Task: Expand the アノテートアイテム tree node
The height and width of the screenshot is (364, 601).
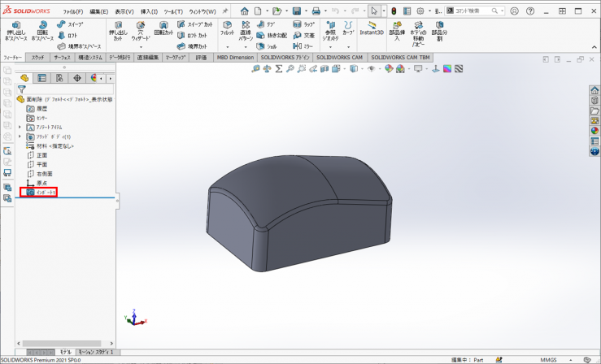Action: [20, 127]
